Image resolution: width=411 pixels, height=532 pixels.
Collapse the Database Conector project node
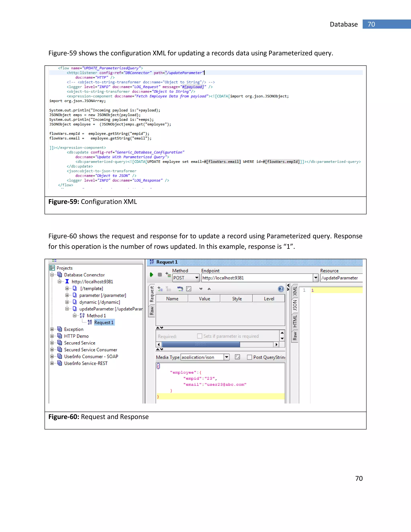(52, 275)
